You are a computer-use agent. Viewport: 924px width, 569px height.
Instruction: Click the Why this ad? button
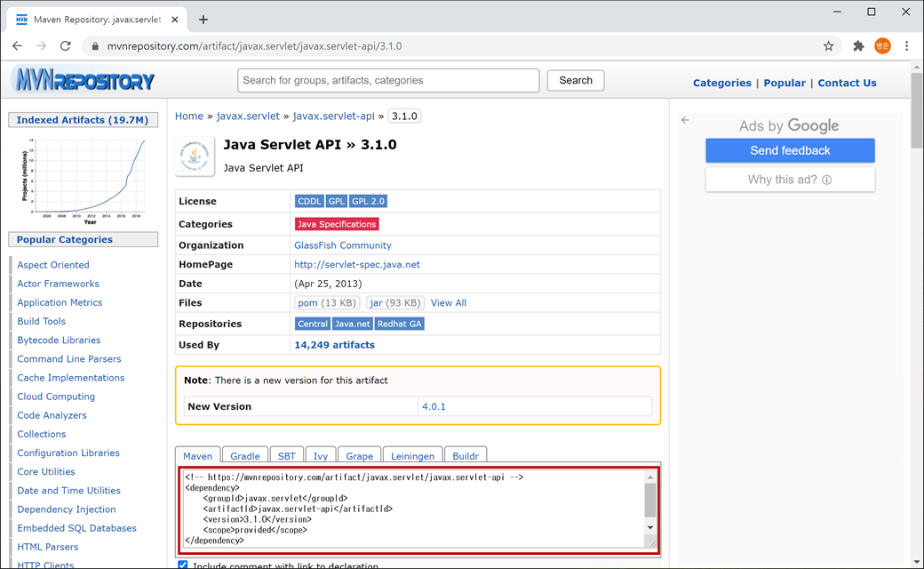point(790,180)
